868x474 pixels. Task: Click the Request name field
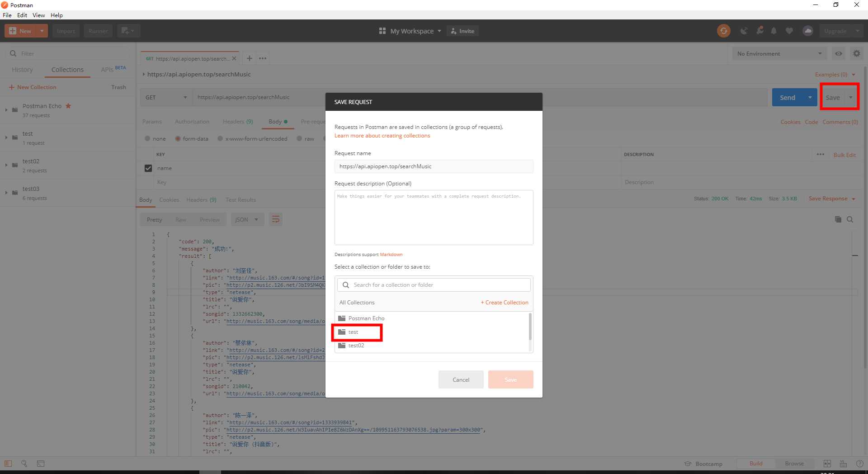(x=434, y=166)
